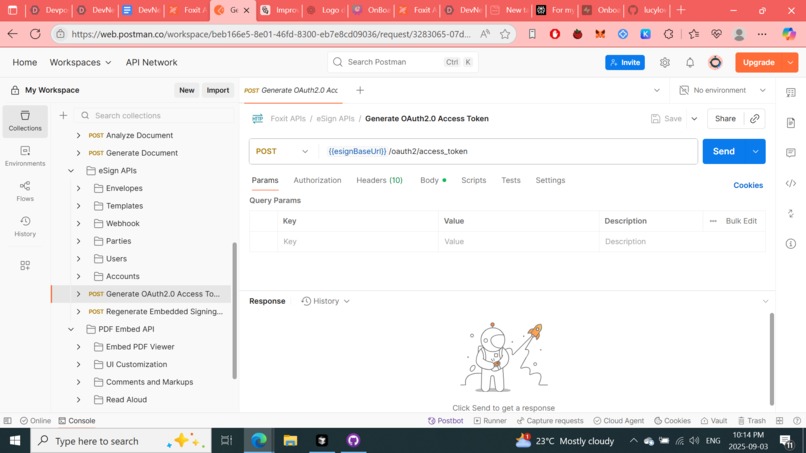Open a new request tab with plus

[x=360, y=90]
